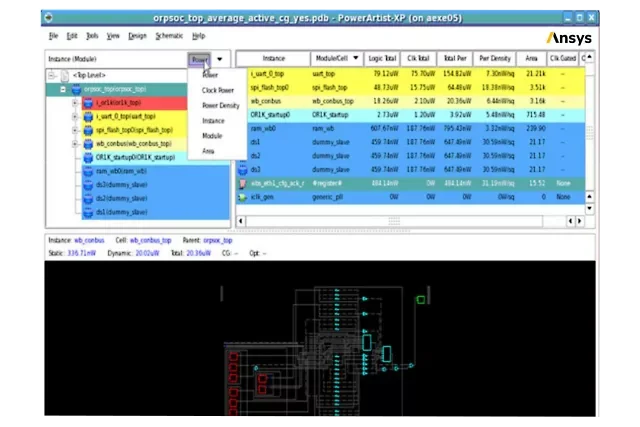
Task: Click the module icon beside ds1(dummy_slave) in tree
Action: [88, 212]
